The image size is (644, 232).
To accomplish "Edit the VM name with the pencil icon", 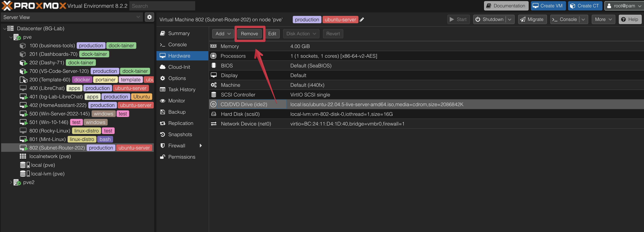I will coord(362,20).
